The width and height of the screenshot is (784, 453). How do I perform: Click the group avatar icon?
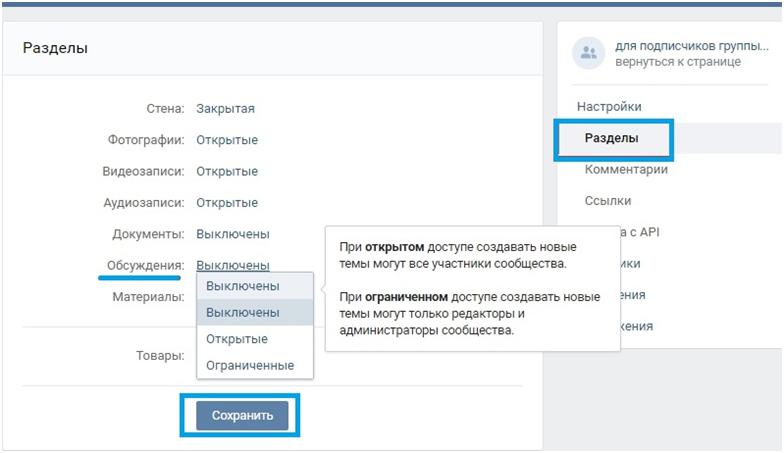point(588,52)
